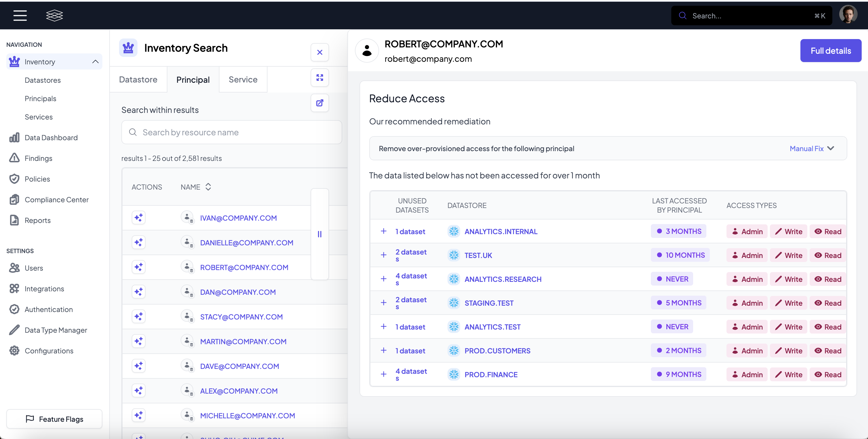Expand the PROD.CUSTOMERS dataset row
Viewport: 868px width, 439px height.
383,351
